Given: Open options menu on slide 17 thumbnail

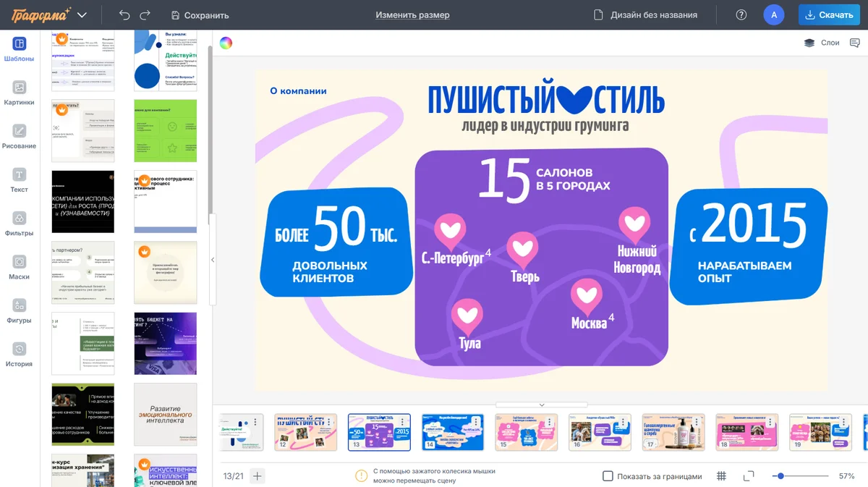Looking at the screenshot, I should pyautogui.click(x=697, y=423).
